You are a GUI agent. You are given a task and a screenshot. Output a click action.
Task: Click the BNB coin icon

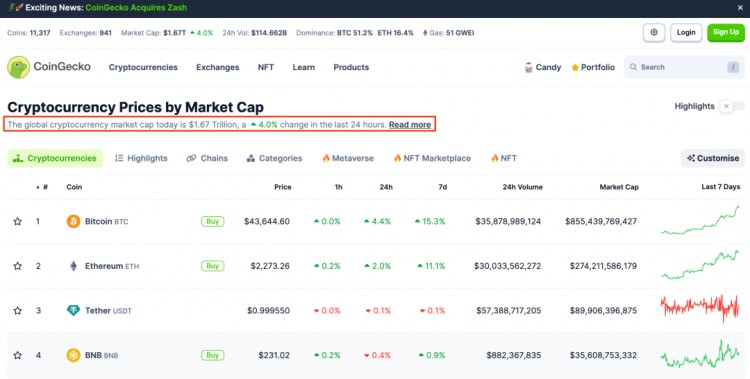73,355
